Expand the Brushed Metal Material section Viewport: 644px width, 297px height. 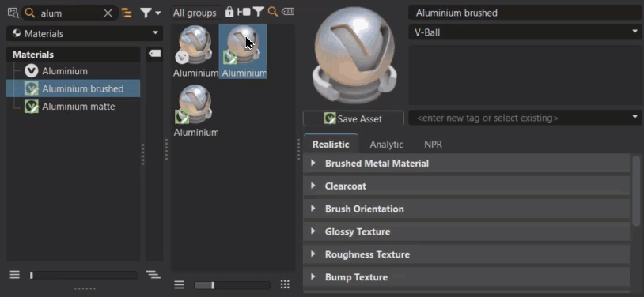click(466, 163)
